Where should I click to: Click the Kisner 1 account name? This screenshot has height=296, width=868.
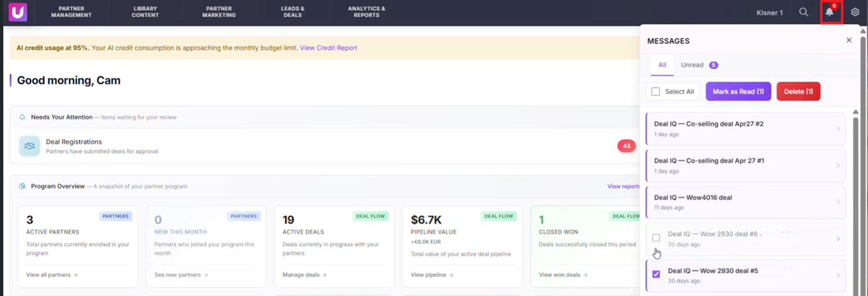[x=769, y=13]
